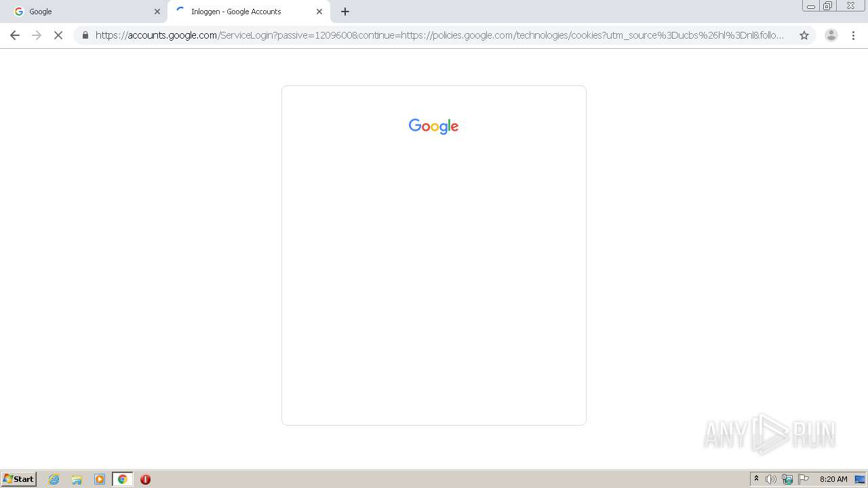The height and width of the screenshot is (488, 868).
Task: Open Windows Media Player from taskbar
Action: (100, 479)
